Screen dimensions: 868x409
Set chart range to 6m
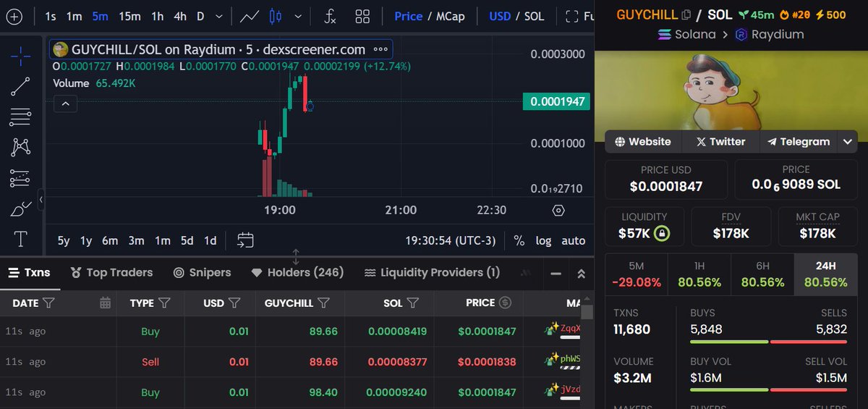click(110, 240)
